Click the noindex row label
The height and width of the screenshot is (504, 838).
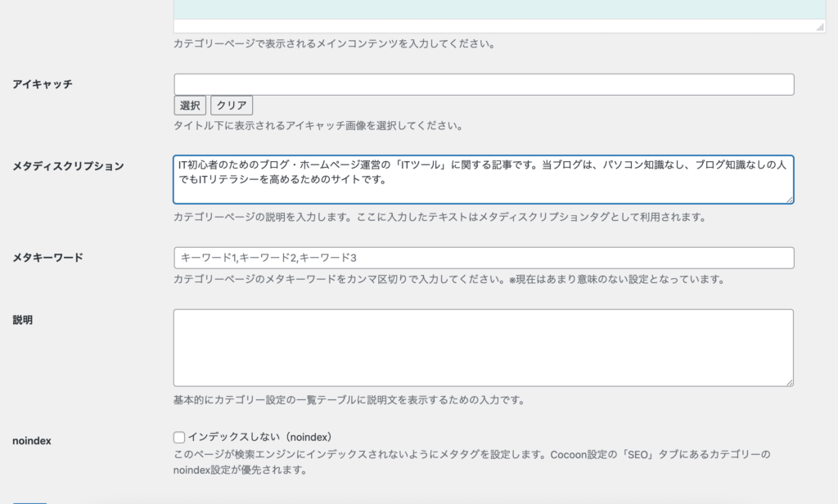tap(32, 441)
